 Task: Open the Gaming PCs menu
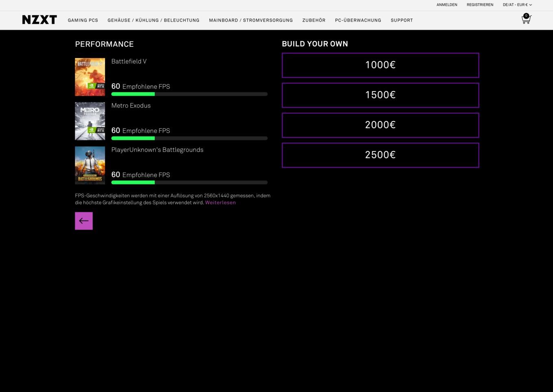pos(83,20)
